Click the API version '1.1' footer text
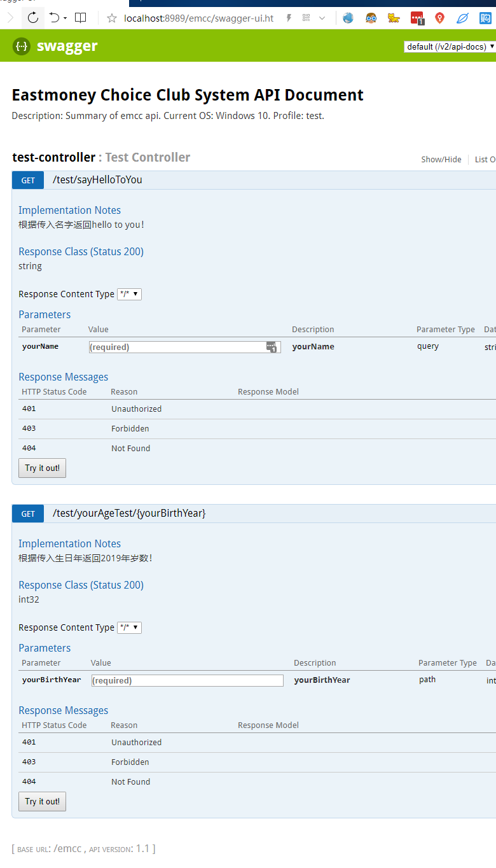The width and height of the screenshot is (496, 868). pyautogui.click(x=142, y=848)
